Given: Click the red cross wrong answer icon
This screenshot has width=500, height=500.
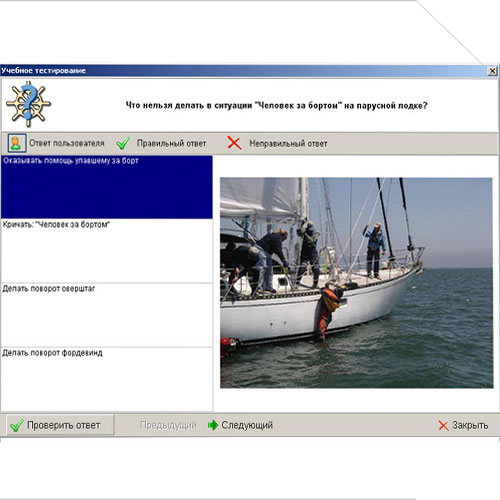Looking at the screenshot, I should (234, 143).
